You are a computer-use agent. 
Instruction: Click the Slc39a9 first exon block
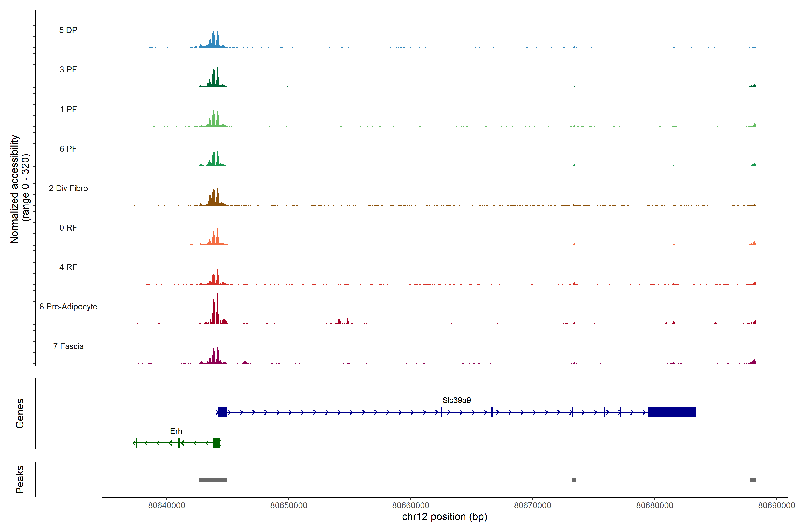tap(223, 412)
